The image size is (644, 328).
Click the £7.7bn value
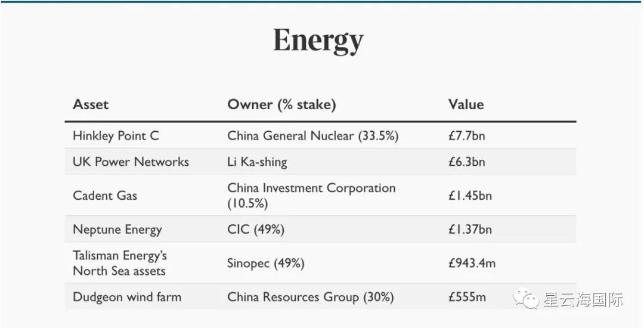click(x=467, y=136)
